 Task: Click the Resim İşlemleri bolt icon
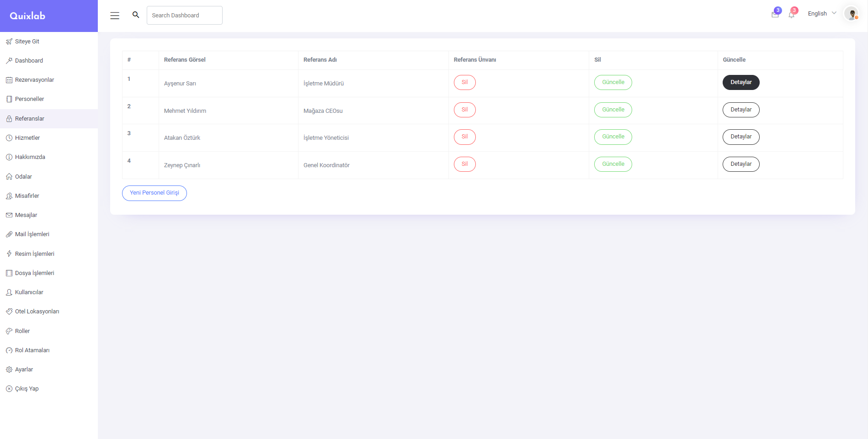pos(9,254)
